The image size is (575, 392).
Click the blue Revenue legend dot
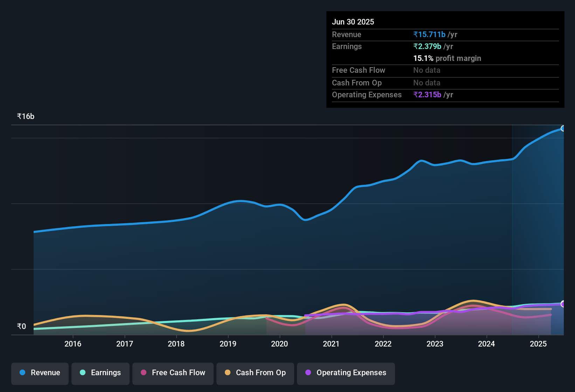(22, 373)
